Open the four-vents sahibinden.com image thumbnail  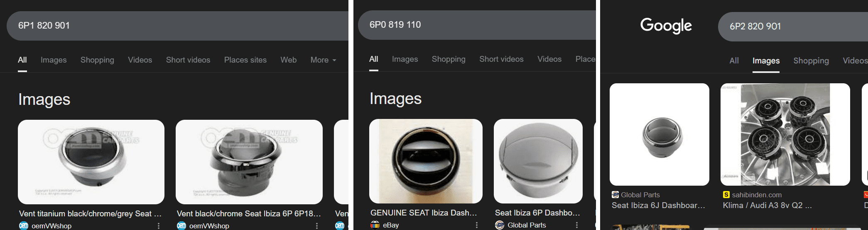pos(785,134)
